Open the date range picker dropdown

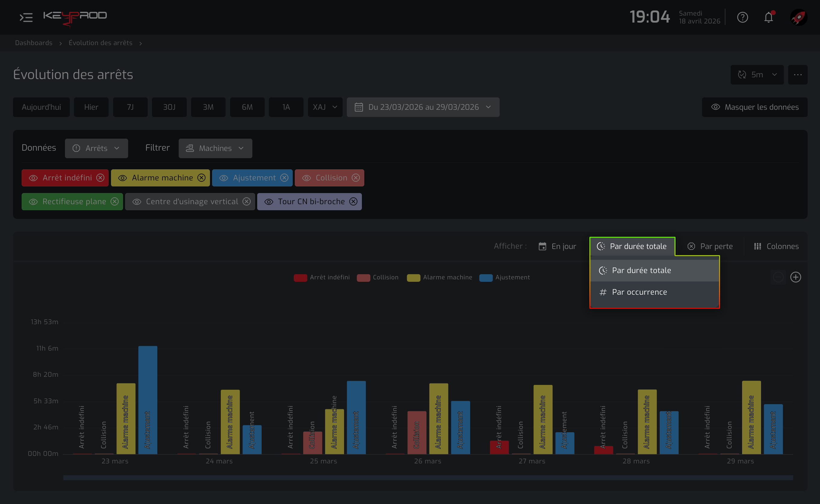point(423,107)
